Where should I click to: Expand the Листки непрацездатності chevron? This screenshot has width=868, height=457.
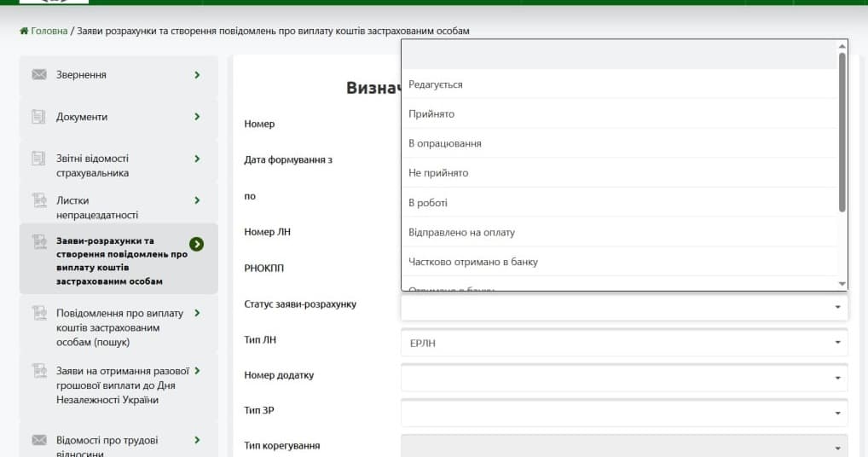(197, 200)
